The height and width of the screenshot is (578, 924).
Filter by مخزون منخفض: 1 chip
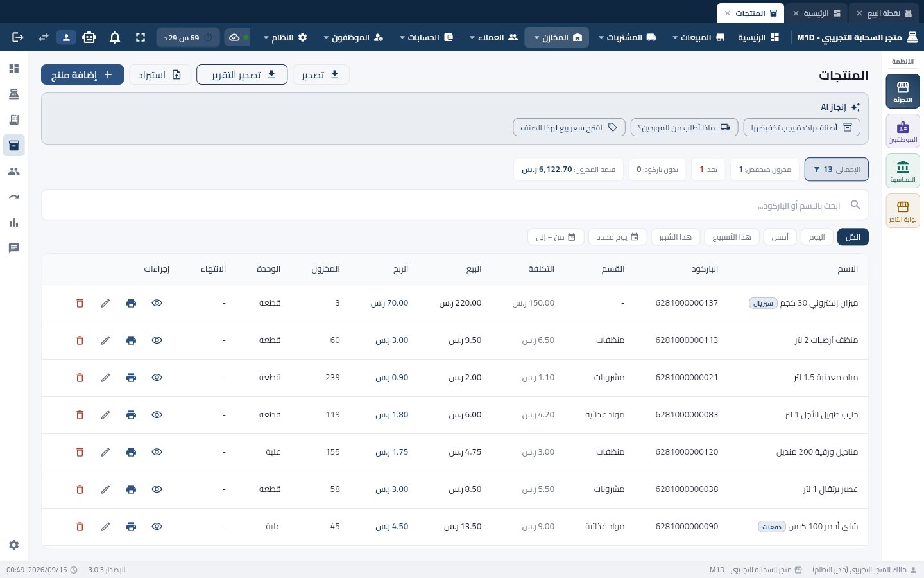pos(765,170)
